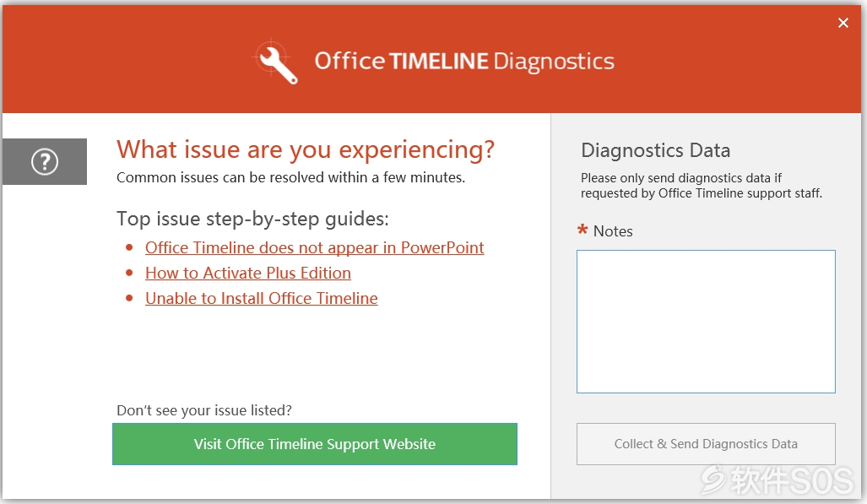867x504 pixels.
Task: Click bullet beside PowerPoint appearance guide link
Action: click(x=129, y=247)
